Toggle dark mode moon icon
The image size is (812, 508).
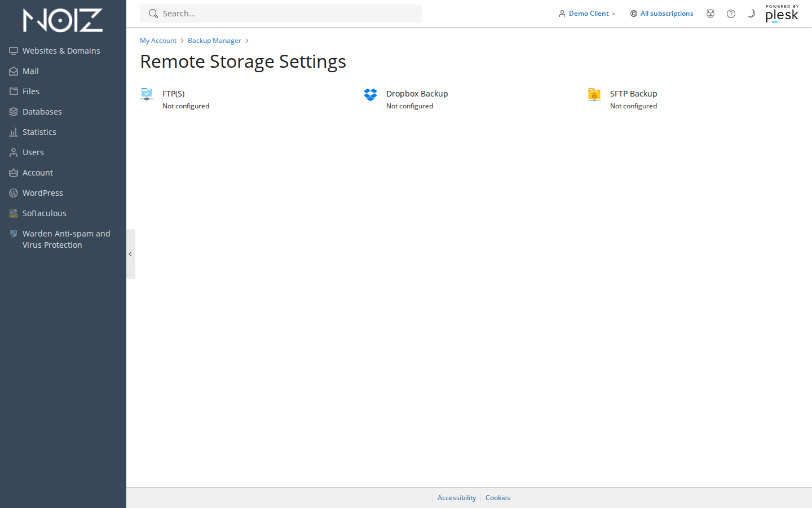751,14
